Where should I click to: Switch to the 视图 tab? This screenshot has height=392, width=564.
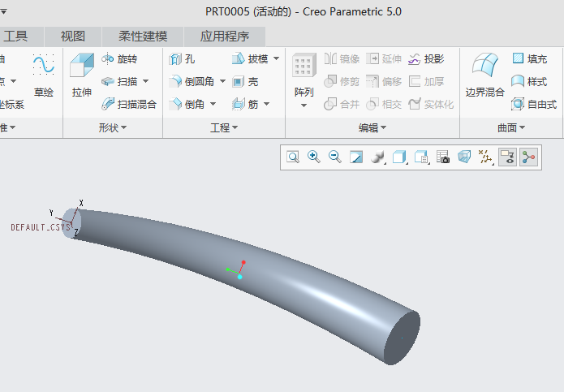73,36
